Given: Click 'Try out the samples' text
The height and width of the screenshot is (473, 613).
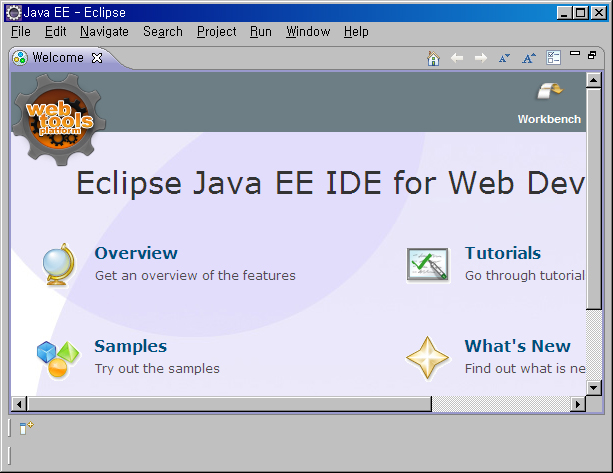Looking at the screenshot, I should tap(157, 369).
